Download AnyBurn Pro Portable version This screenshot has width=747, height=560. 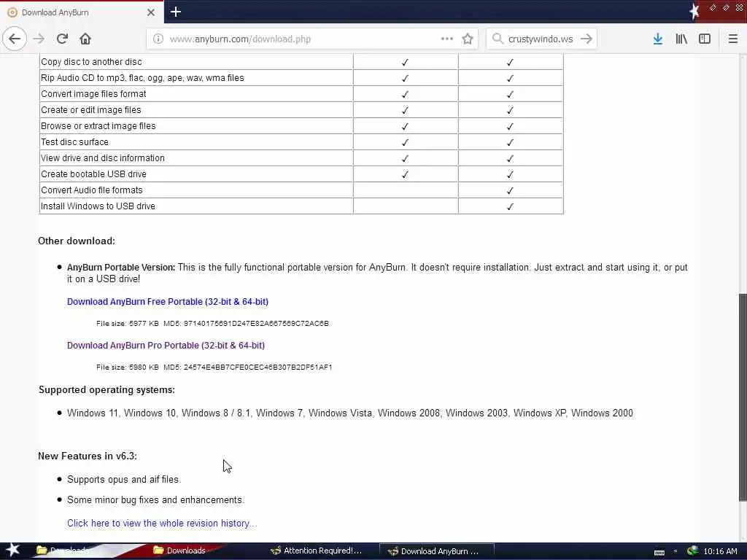tap(166, 346)
